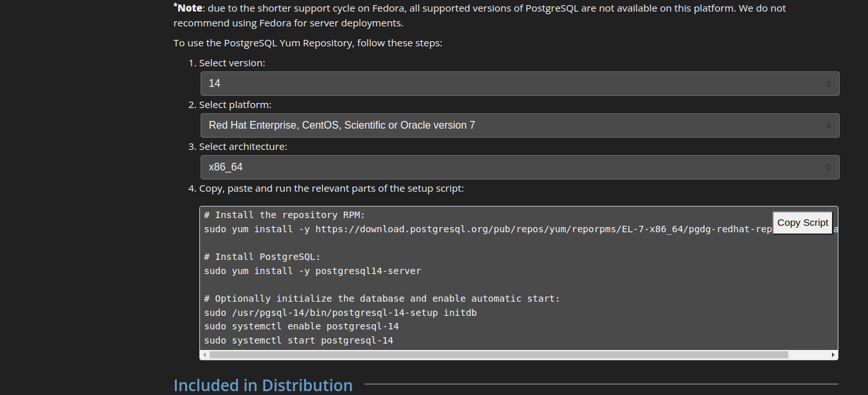Open the architecture dropdown showing x86_64
The height and width of the screenshot is (395, 868).
pyautogui.click(x=519, y=167)
